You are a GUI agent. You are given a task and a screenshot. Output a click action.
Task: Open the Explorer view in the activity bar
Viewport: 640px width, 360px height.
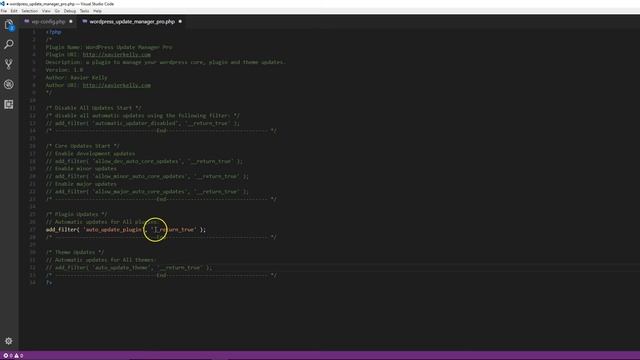tap(9, 25)
